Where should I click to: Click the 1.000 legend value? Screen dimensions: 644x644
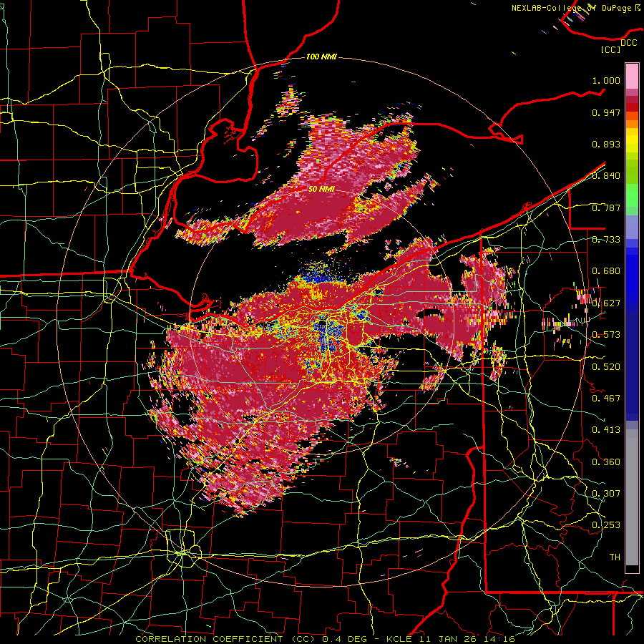click(x=606, y=80)
